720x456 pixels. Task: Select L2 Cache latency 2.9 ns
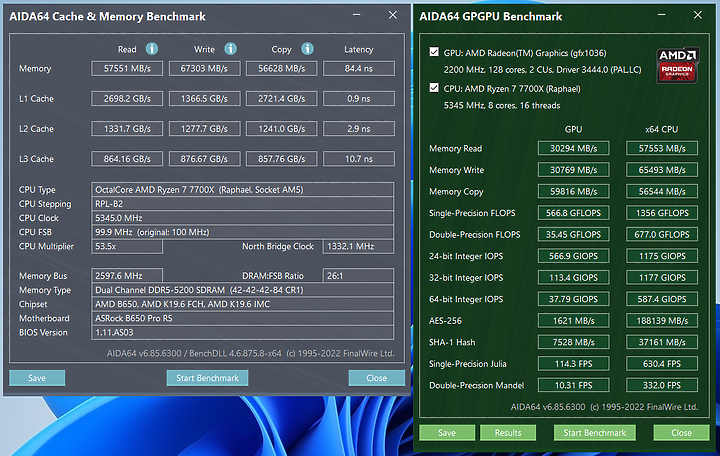(359, 129)
